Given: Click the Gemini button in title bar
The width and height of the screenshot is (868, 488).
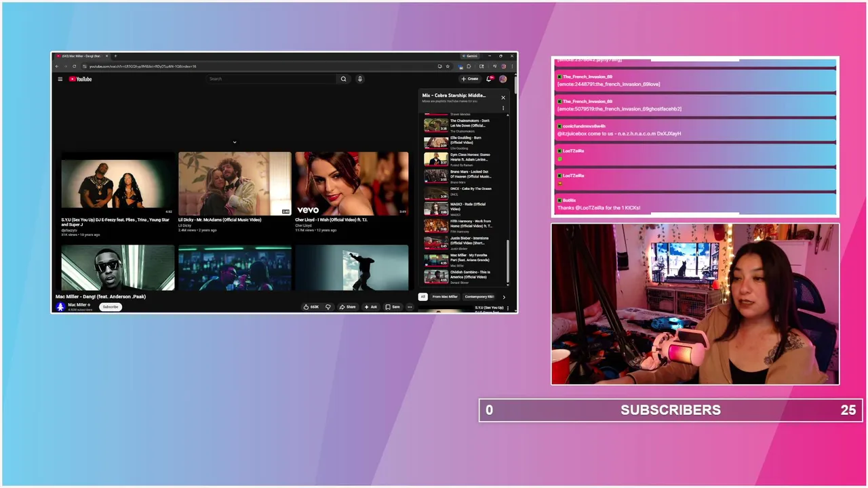Looking at the screenshot, I should 470,56.
